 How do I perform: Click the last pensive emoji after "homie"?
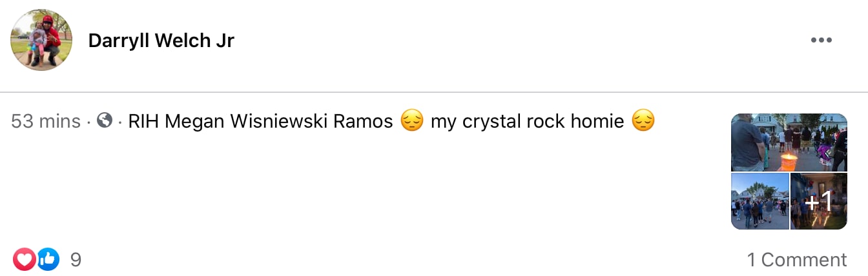pyautogui.click(x=643, y=121)
